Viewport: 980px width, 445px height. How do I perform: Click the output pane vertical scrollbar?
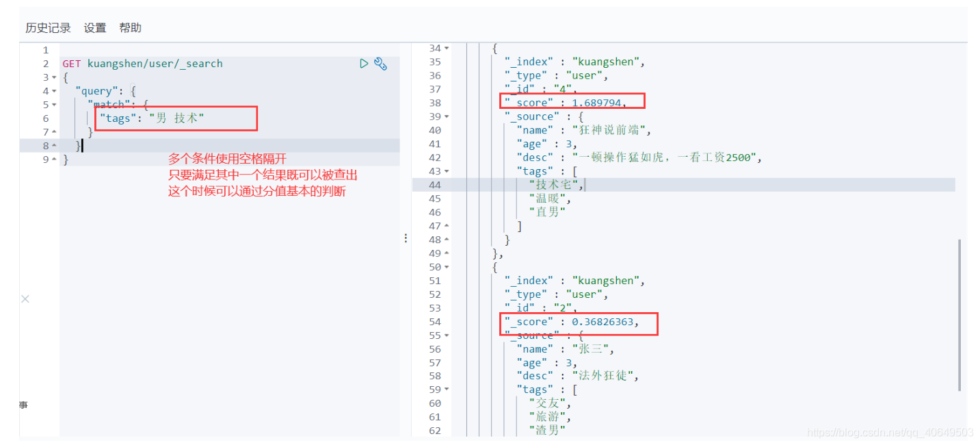tap(960, 315)
